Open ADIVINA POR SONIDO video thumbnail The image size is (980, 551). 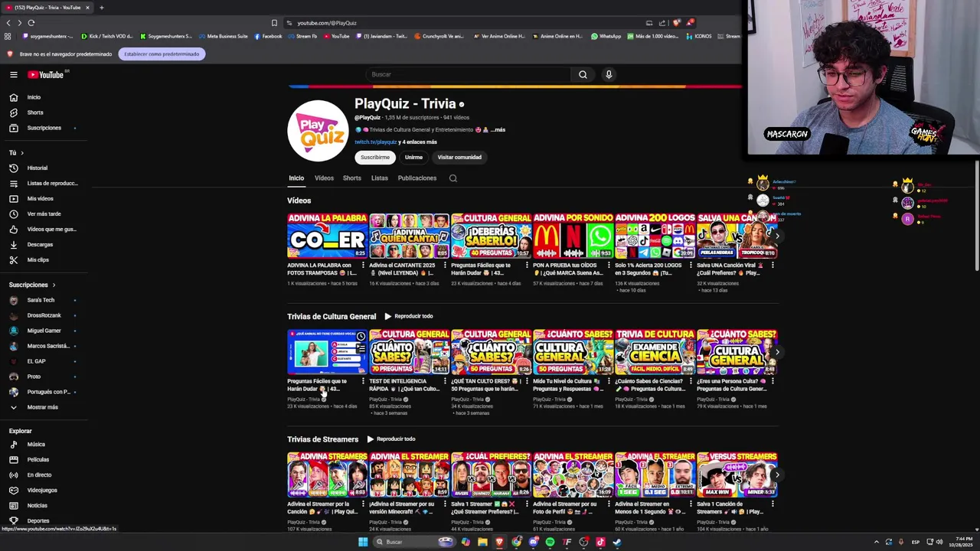coord(573,236)
